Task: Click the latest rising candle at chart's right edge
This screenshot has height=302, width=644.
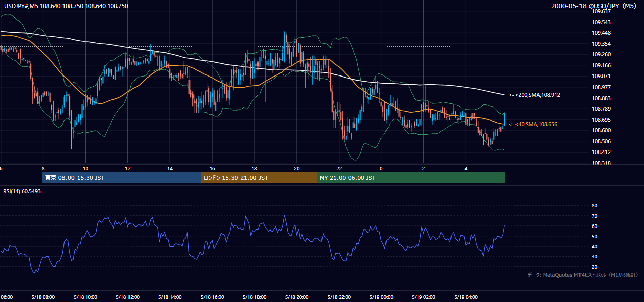Action: (504, 119)
